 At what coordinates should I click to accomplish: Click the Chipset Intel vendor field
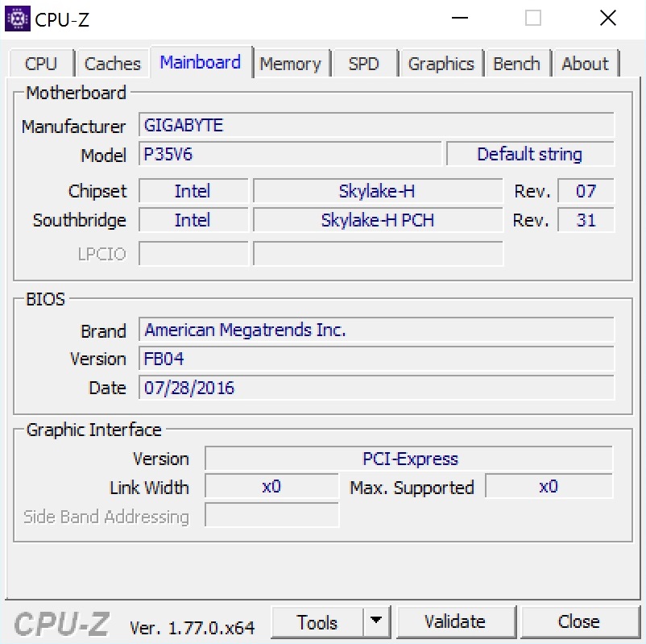pos(193,191)
